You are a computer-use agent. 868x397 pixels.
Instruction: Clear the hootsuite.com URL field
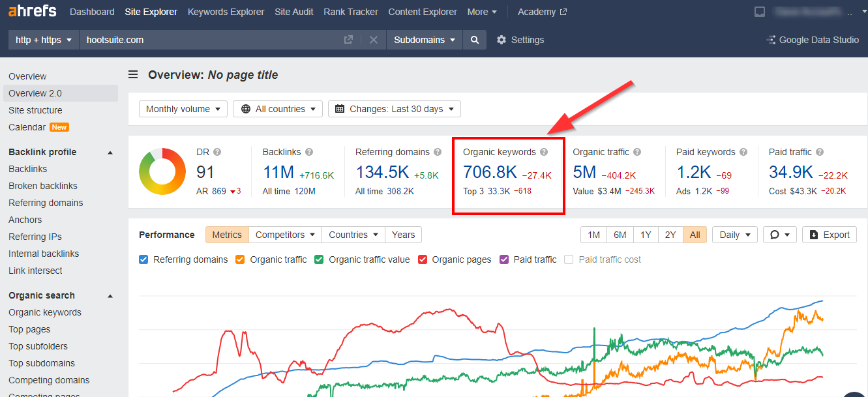[x=374, y=40]
